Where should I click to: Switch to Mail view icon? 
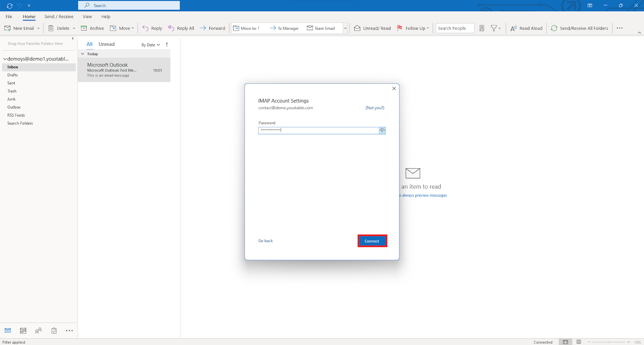(x=8, y=331)
